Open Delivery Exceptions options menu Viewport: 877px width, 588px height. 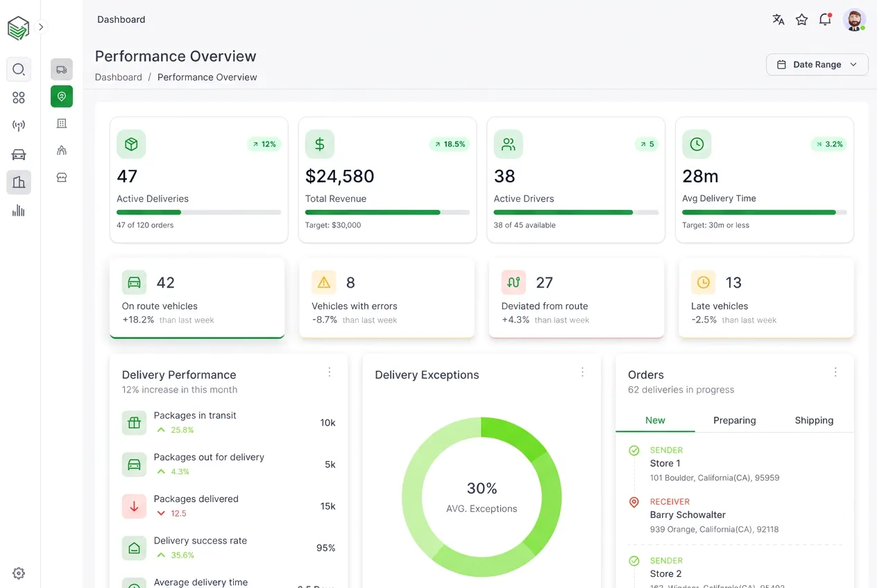(583, 372)
